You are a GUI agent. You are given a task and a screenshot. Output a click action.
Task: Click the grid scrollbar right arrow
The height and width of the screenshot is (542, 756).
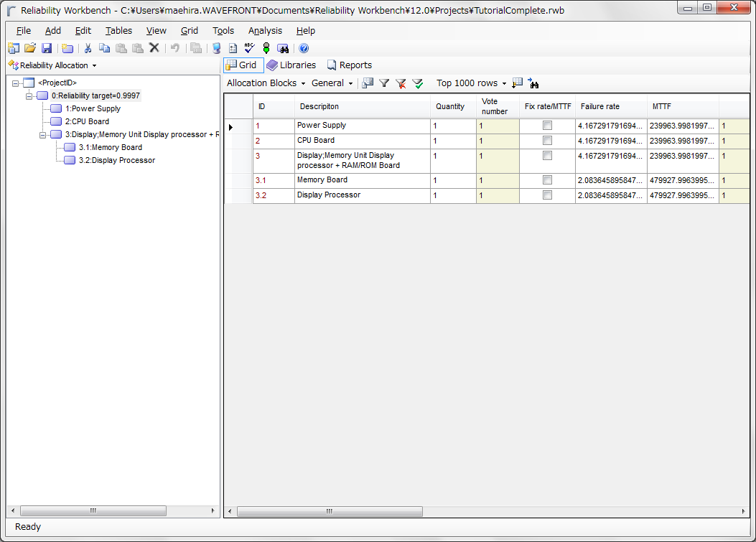(743, 511)
